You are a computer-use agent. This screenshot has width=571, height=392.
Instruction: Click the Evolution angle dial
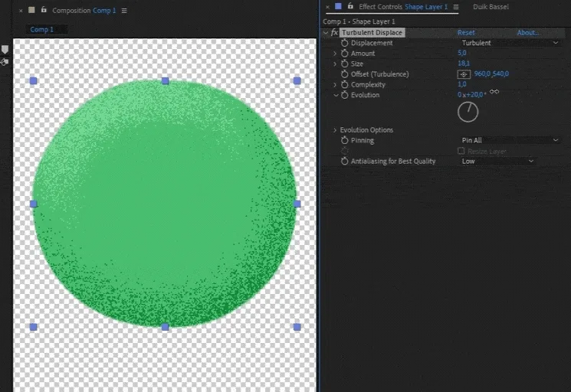468,113
